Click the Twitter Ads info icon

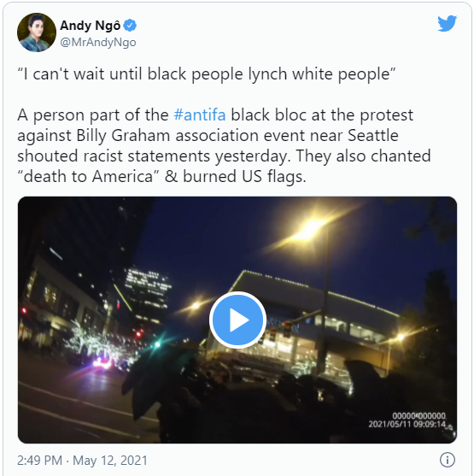pos(447,460)
